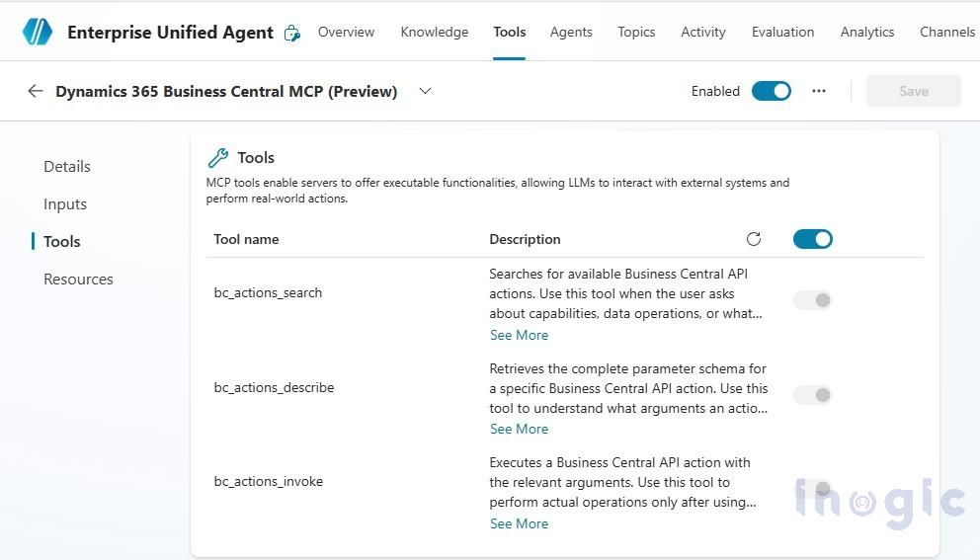This screenshot has width=980, height=560.
Task: Select the Tools tab in top navigation
Action: tap(510, 32)
